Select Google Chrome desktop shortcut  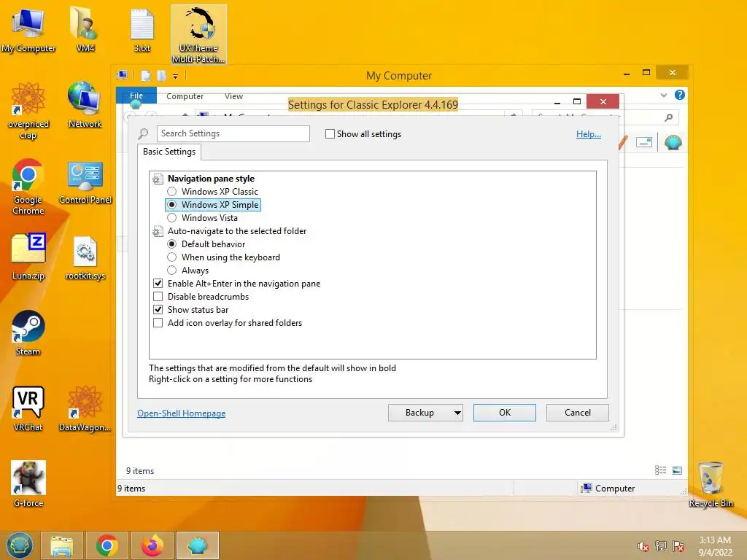point(28,187)
